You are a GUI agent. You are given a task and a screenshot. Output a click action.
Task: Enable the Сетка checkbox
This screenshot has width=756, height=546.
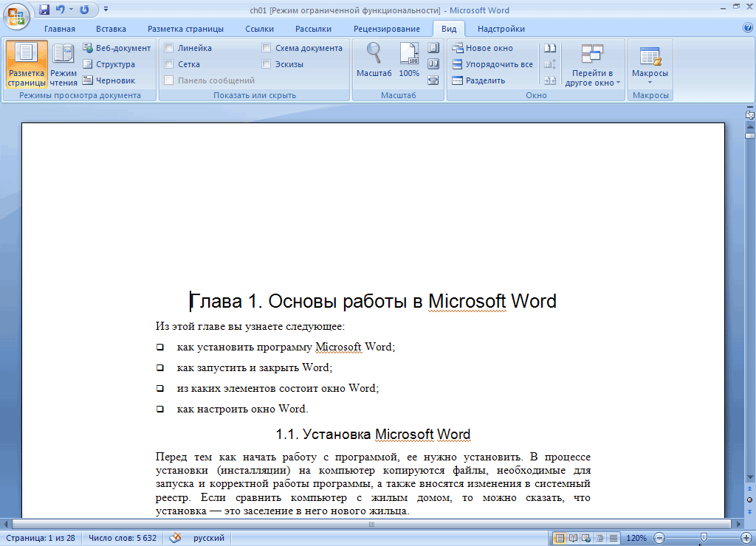point(169,64)
